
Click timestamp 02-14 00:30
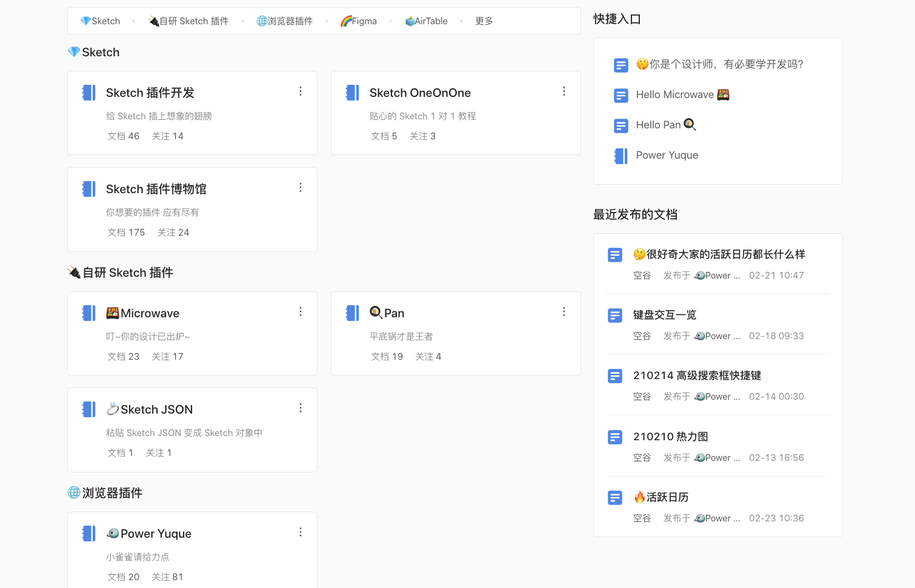pos(776,397)
